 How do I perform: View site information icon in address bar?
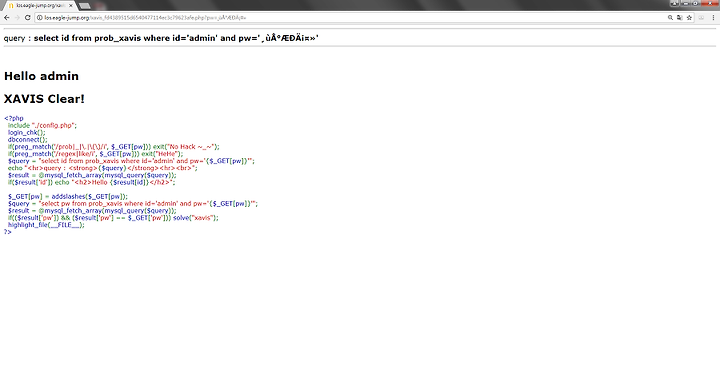tap(40, 17)
